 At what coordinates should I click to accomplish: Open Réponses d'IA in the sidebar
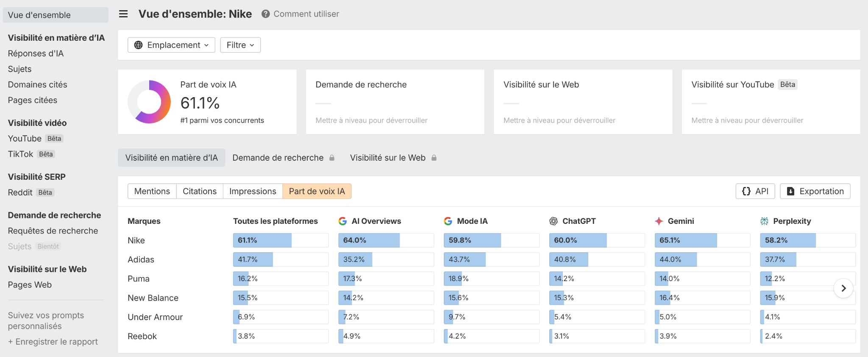pos(36,53)
